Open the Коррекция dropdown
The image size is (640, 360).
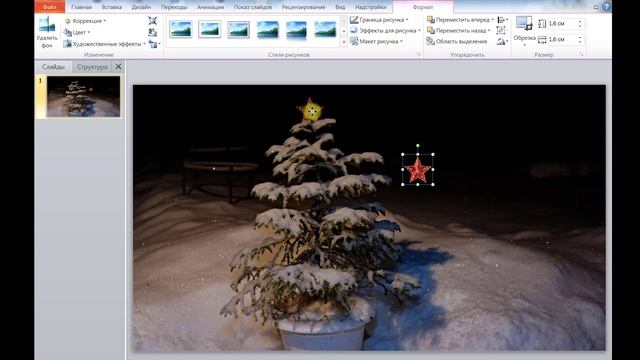(x=85, y=20)
